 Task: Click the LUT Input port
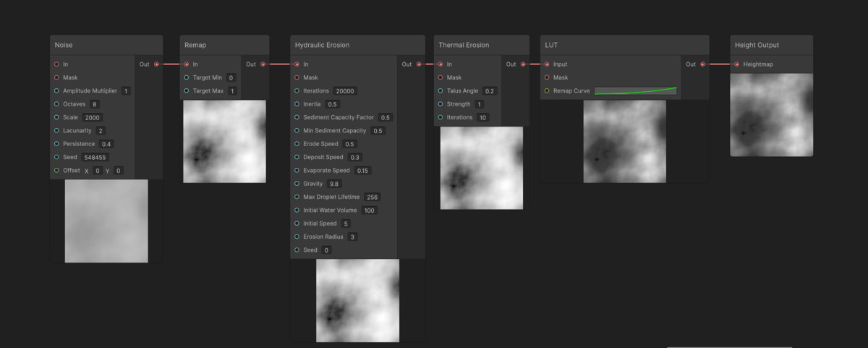point(547,64)
